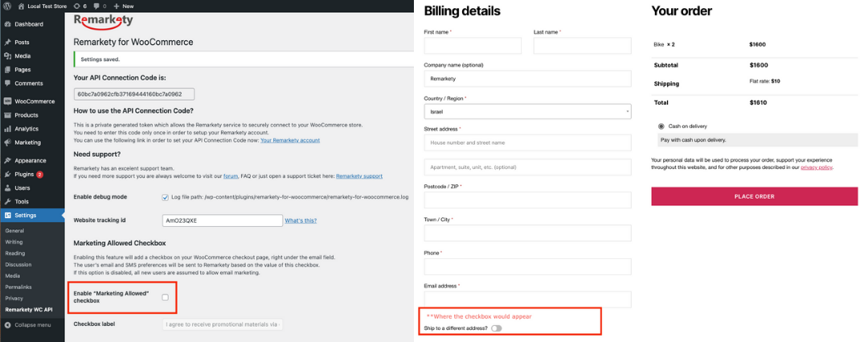Click the Users person icon
Viewport: 868px width, 342px height.
[x=7, y=188]
